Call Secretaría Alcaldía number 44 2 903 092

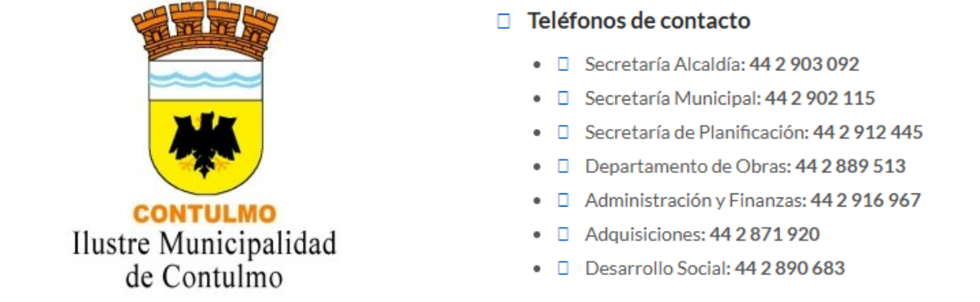click(804, 64)
